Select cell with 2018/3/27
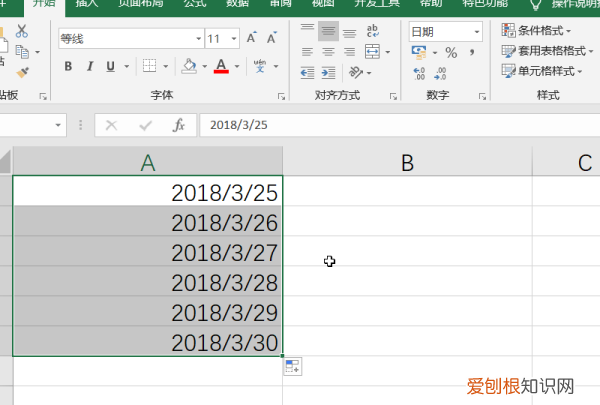The width and height of the screenshot is (600, 405). pos(148,251)
